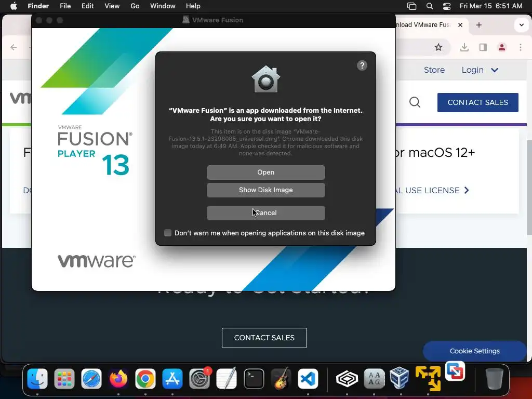The width and height of the screenshot is (532, 399).
Task: Click the outlined CONTACT SALES button
Action: (264, 338)
